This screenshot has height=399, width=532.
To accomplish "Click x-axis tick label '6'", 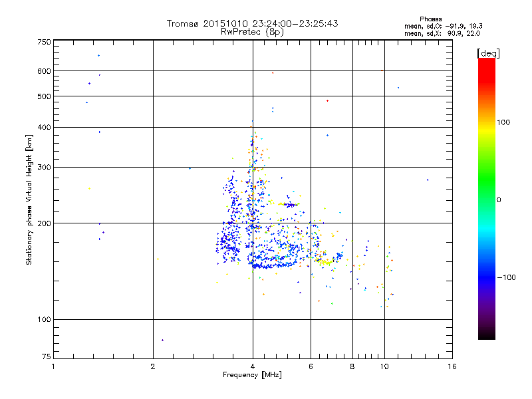I will pos(311,366).
